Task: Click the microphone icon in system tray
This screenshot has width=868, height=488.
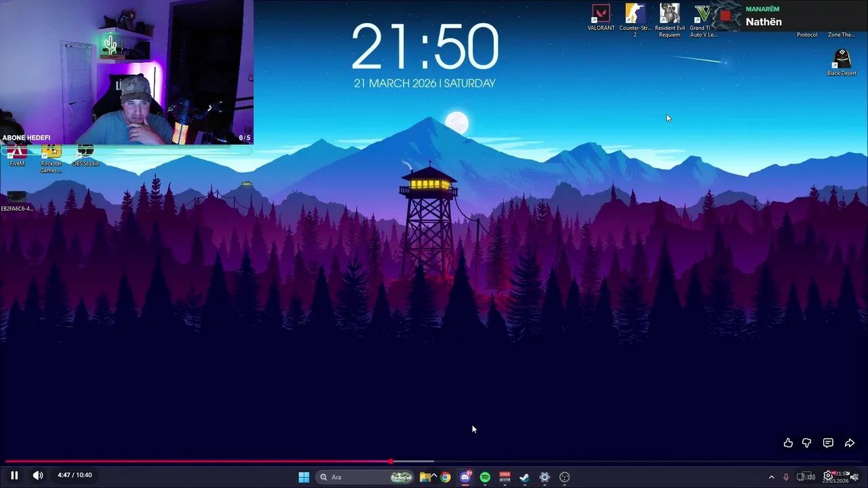Action: [x=786, y=477]
